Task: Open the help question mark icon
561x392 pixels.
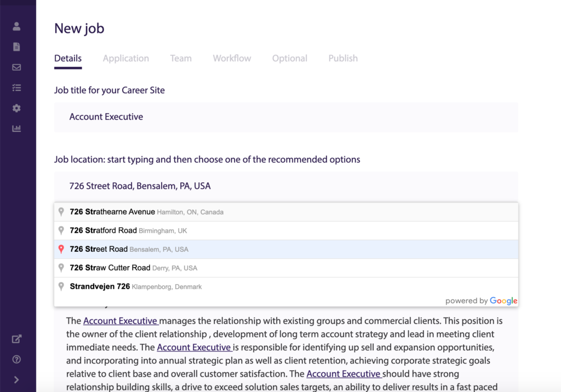Action: 16,360
